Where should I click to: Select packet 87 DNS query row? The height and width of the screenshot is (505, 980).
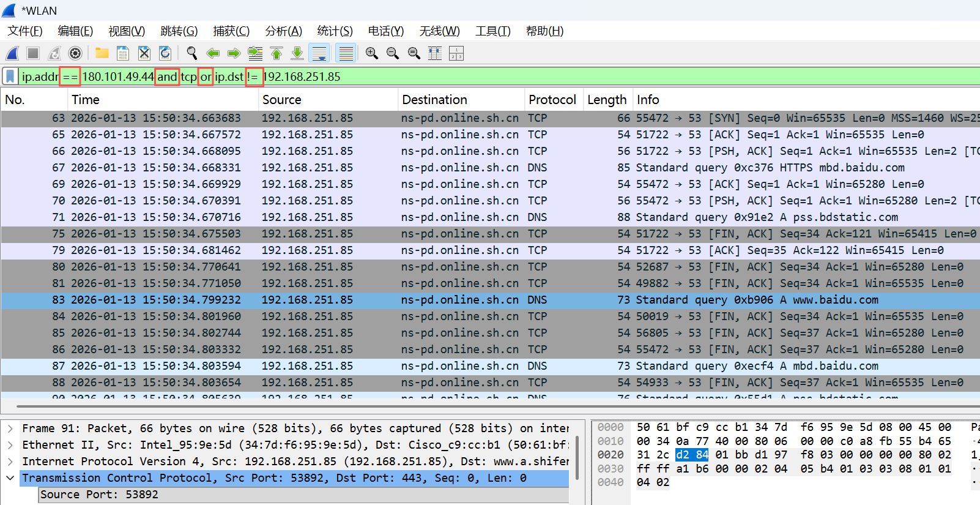point(490,366)
